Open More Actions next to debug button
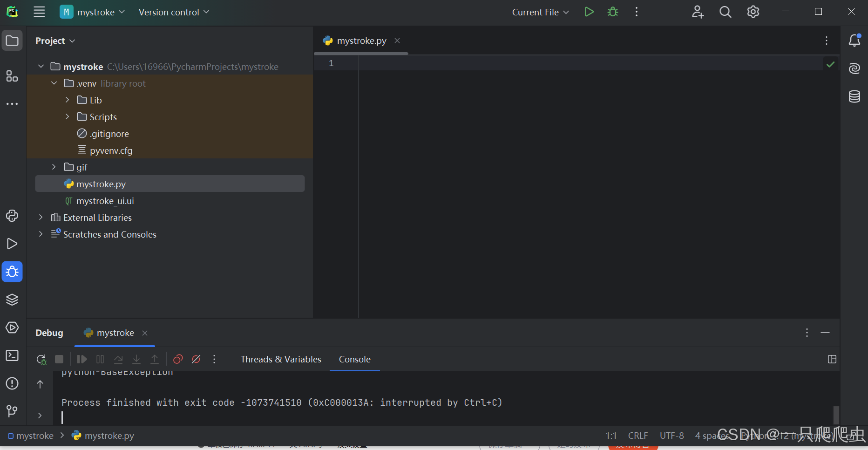The height and width of the screenshot is (450, 868). (x=637, y=12)
